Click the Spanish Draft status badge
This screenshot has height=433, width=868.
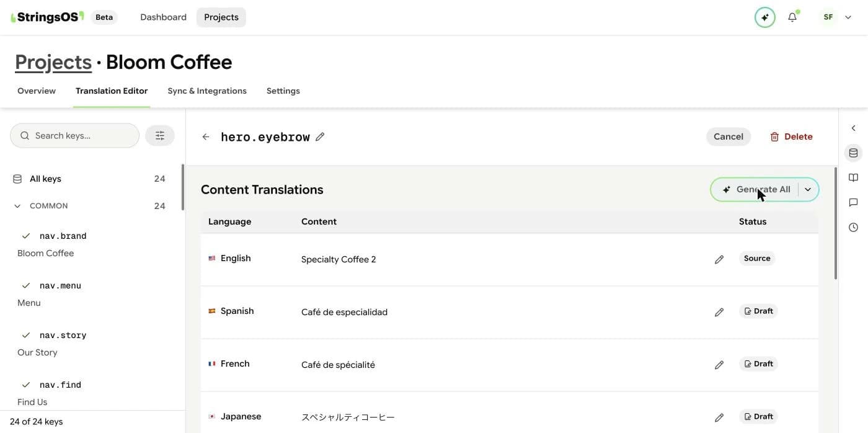758,311
